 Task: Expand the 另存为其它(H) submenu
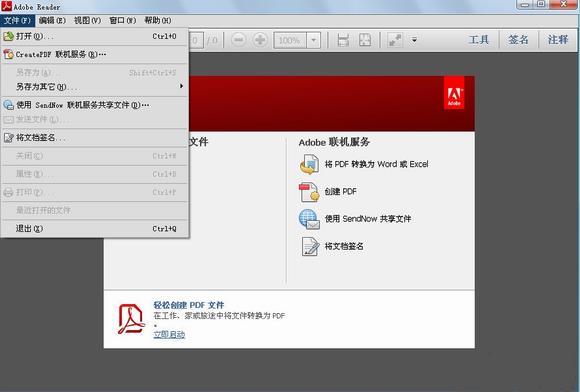(x=95, y=87)
